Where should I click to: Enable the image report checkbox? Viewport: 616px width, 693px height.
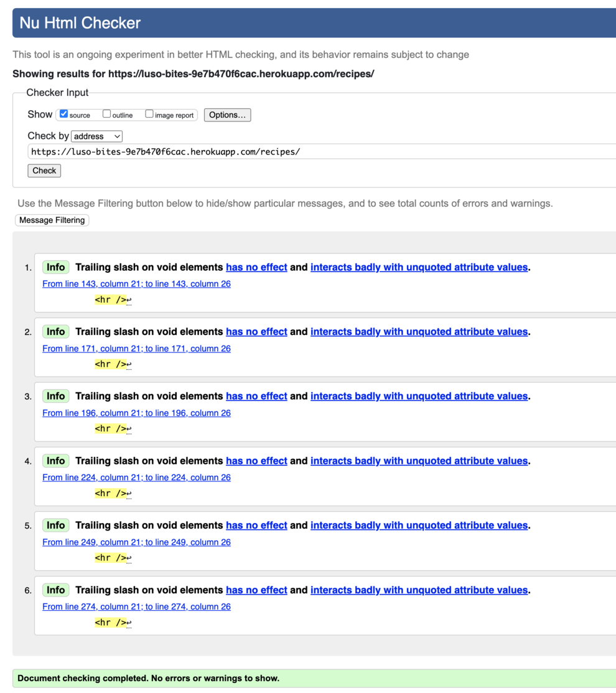click(149, 114)
